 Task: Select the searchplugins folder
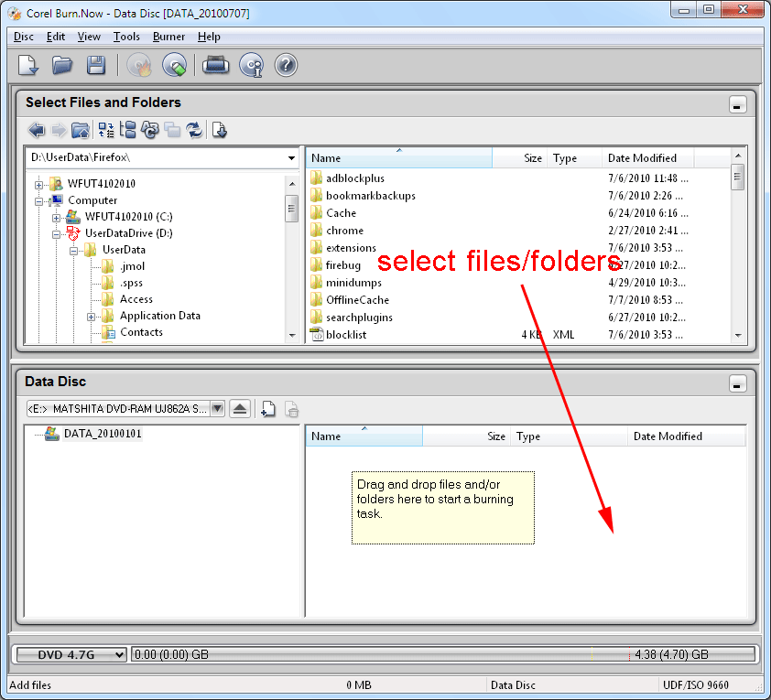point(359,318)
